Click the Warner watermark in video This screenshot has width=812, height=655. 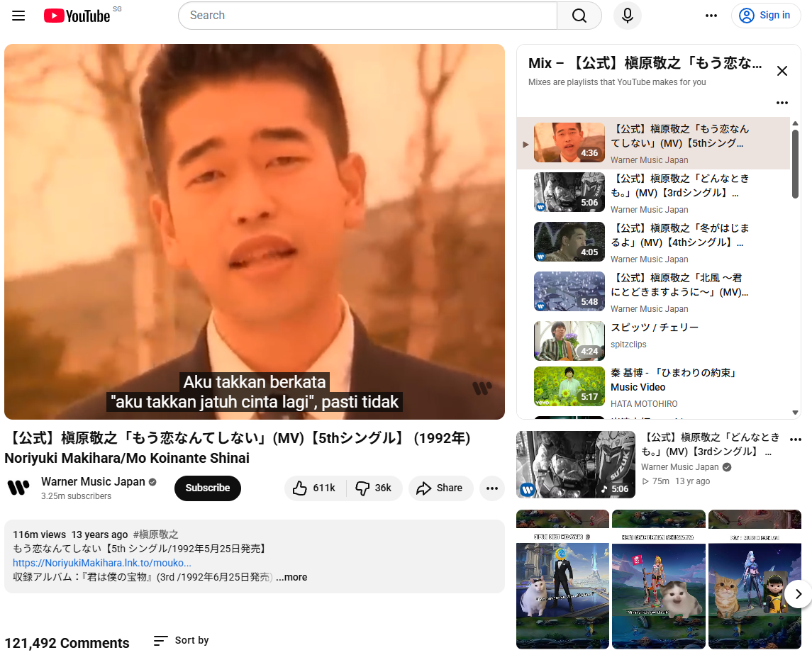[x=482, y=387]
